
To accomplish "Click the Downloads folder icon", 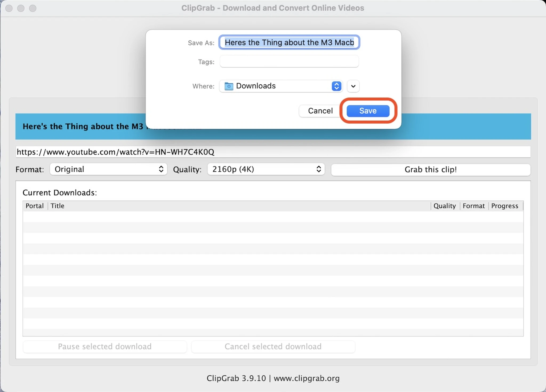I will pyautogui.click(x=229, y=86).
